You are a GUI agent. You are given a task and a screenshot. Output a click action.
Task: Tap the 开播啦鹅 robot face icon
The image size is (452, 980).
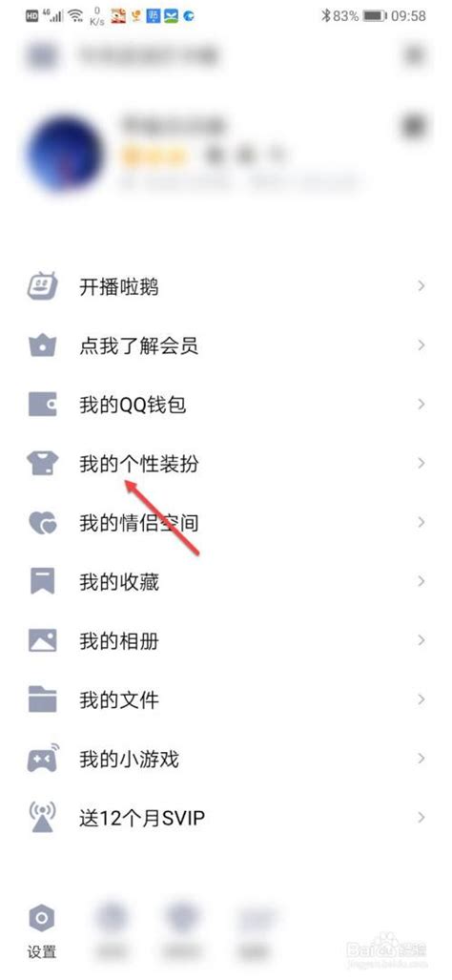pyautogui.click(x=43, y=285)
